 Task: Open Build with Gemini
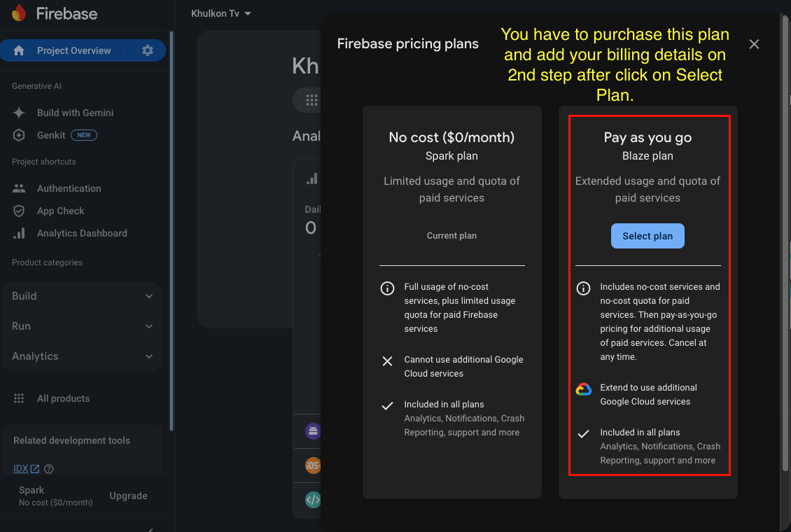75,113
